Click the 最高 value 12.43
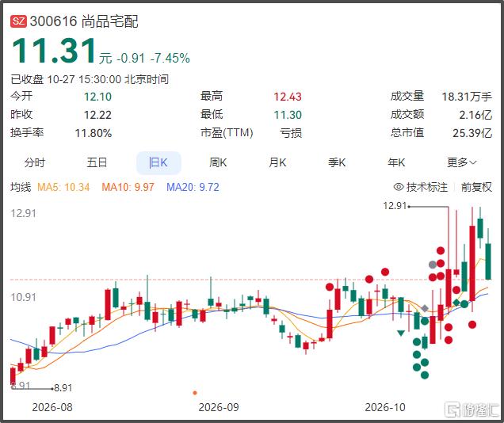Viewport: 504px width, 423px height. pyautogui.click(x=288, y=97)
